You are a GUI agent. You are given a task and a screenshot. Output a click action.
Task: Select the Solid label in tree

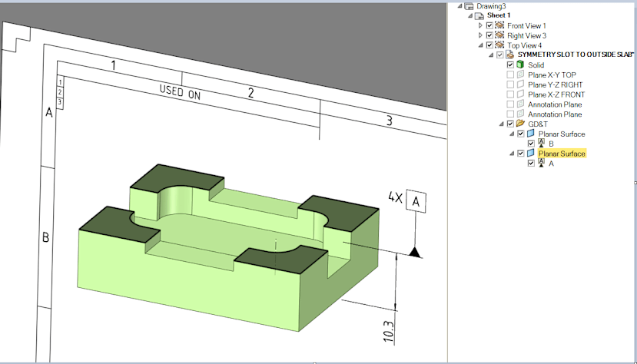tap(536, 65)
